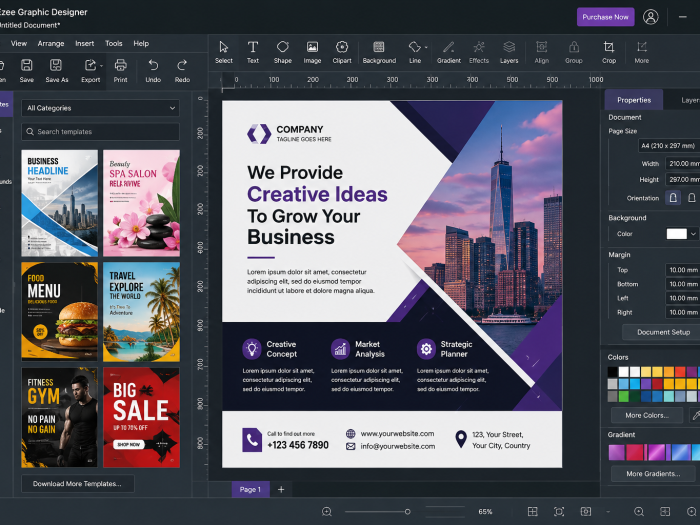Screen dimensions: 700x525
Task: Select portrait orientation
Action: (x=673, y=198)
